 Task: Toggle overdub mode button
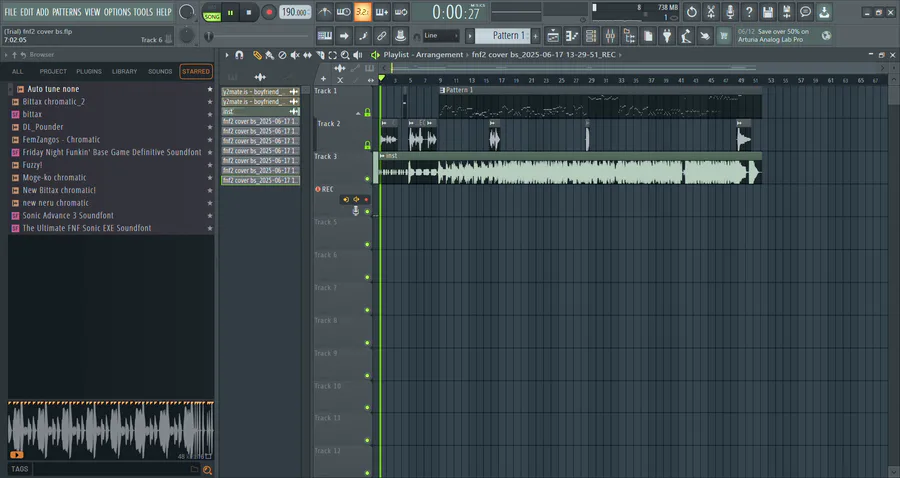point(382,11)
